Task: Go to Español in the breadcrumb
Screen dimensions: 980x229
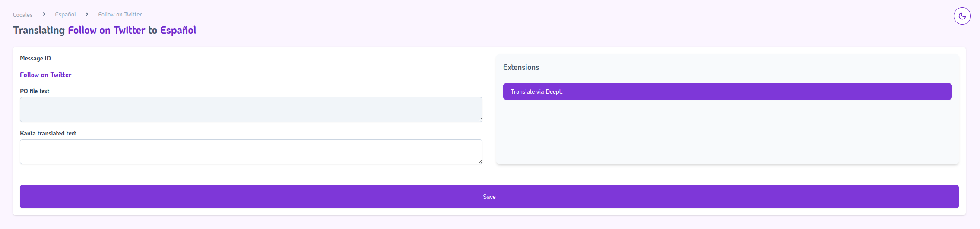Action: tap(65, 14)
